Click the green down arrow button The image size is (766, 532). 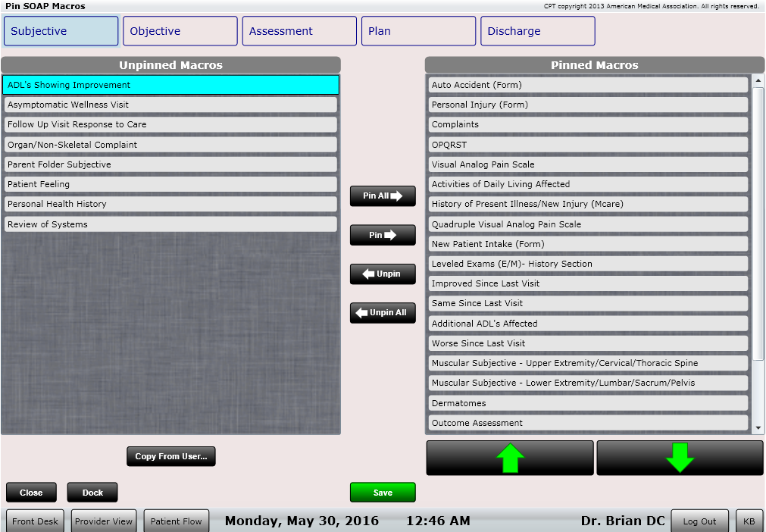(x=680, y=458)
